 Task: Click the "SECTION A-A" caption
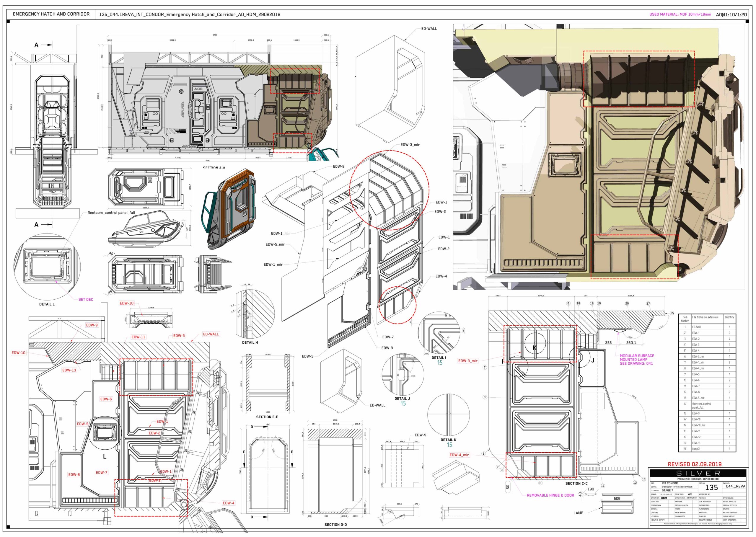[x=214, y=168]
